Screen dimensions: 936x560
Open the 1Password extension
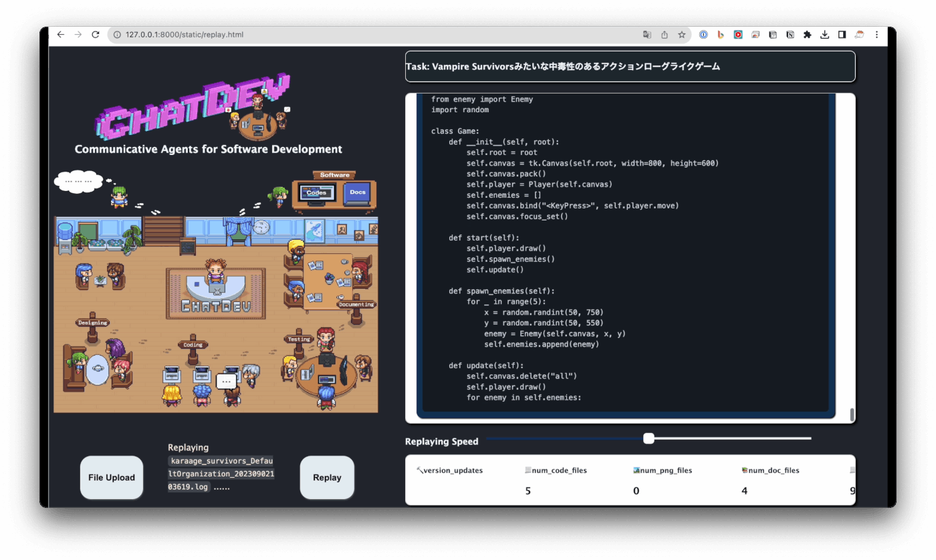[x=703, y=34]
